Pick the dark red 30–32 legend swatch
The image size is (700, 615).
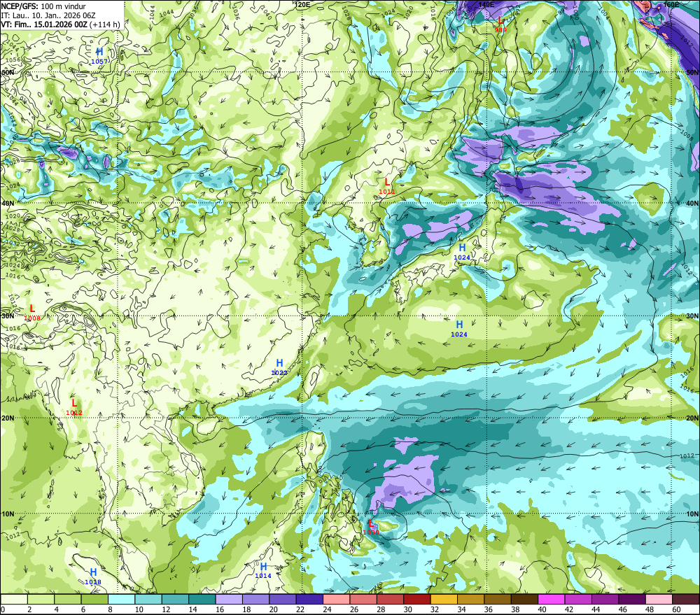click(417, 600)
